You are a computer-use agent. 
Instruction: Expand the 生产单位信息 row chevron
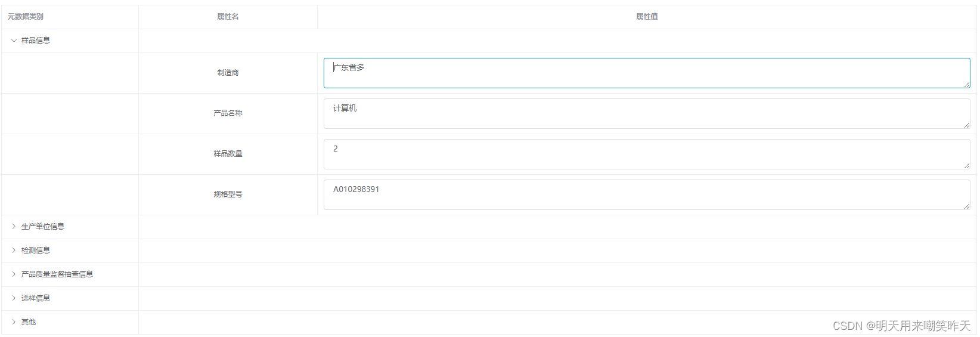tap(14, 227)
